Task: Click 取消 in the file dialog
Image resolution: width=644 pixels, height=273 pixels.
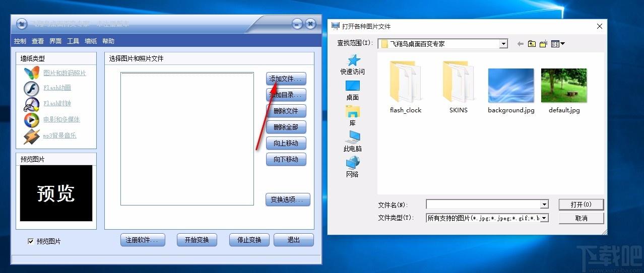Action: click(x=581, y=218)
